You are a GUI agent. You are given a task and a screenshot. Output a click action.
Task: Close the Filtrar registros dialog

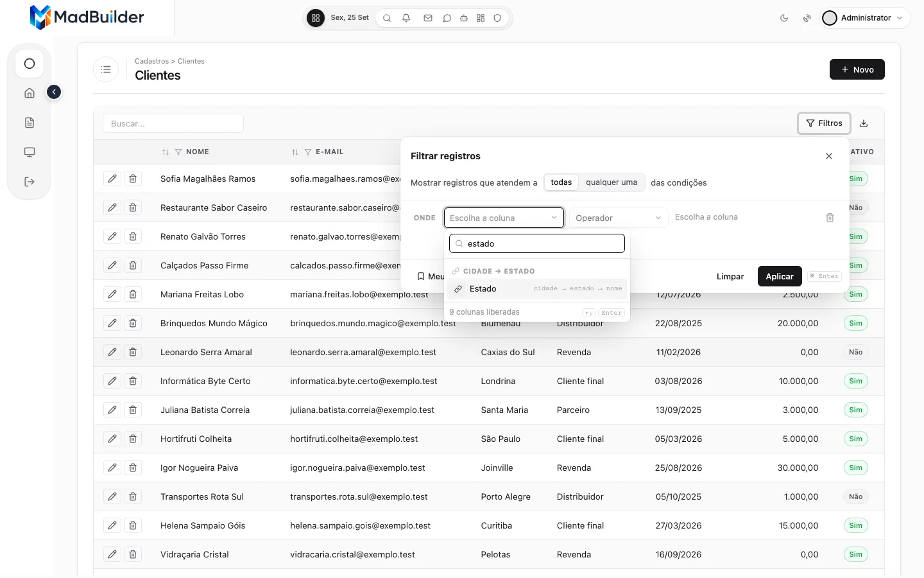click(829, 156)
